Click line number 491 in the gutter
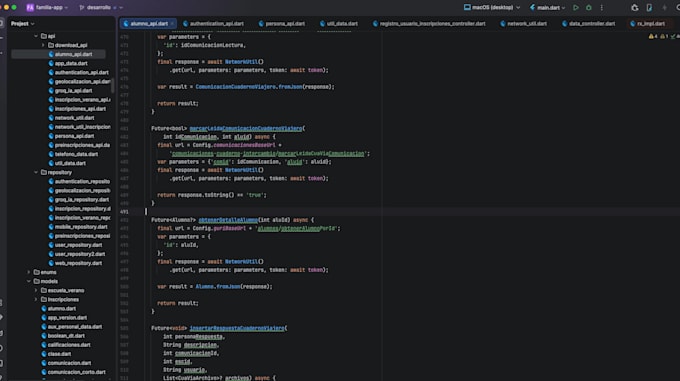 click(x=124, y=212)
